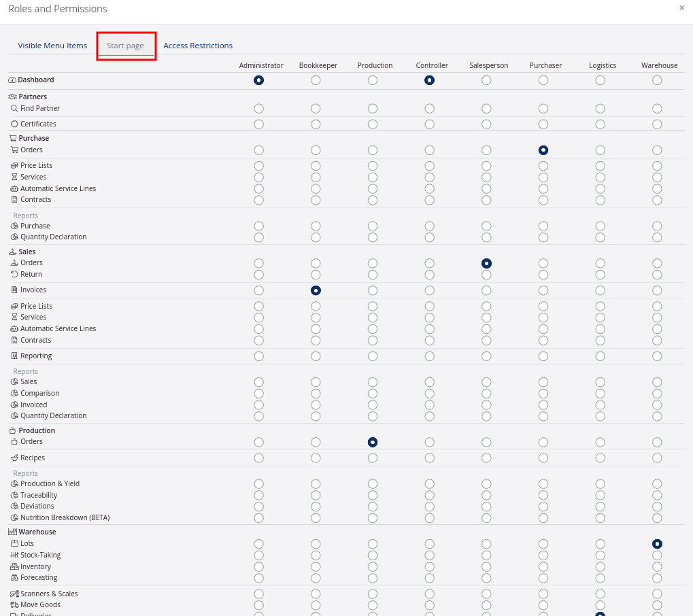The width and height of the screenshot is (693, 616).
Task: Click the Traceability report icon
Action: 14,496
